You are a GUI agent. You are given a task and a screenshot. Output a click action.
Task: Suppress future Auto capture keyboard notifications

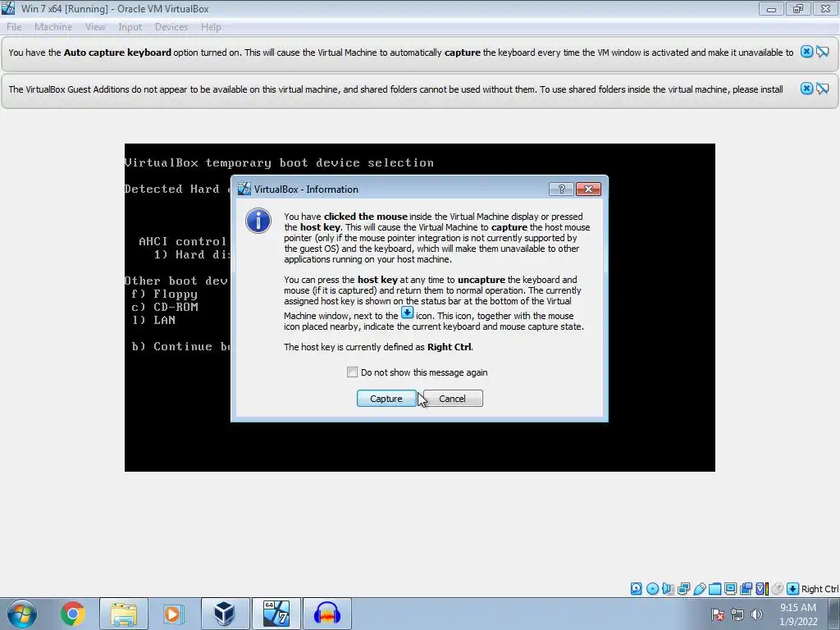coord(822,52)
